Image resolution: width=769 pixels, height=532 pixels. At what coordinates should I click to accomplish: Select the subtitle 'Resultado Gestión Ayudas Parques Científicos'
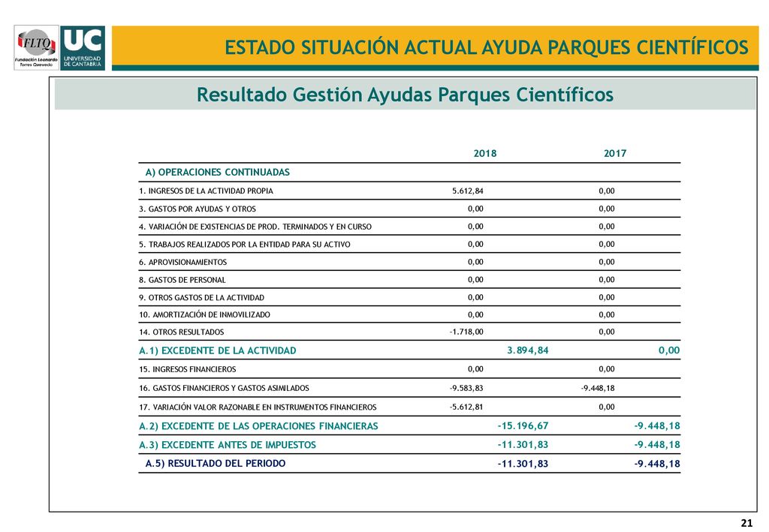405,95
